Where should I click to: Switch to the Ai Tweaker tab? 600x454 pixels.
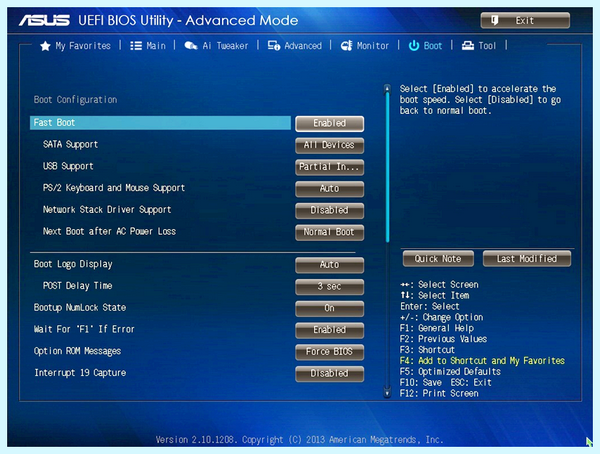pos(216,46)
